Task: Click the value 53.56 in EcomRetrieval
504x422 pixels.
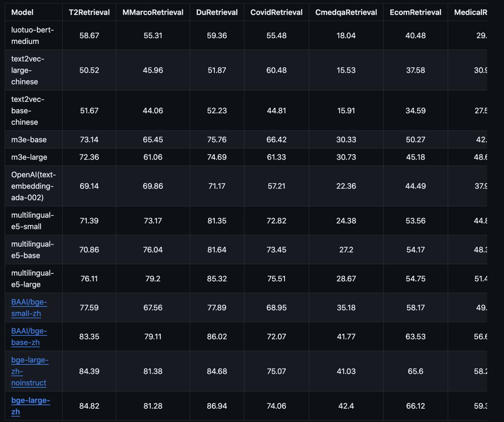Action: (x=415, y=221)
